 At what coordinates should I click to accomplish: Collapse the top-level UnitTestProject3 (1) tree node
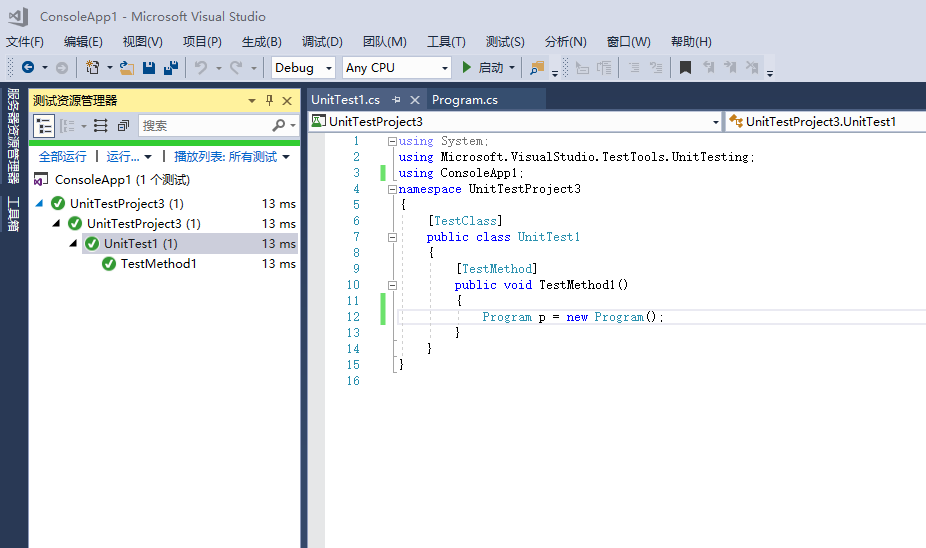pos(40,203)
